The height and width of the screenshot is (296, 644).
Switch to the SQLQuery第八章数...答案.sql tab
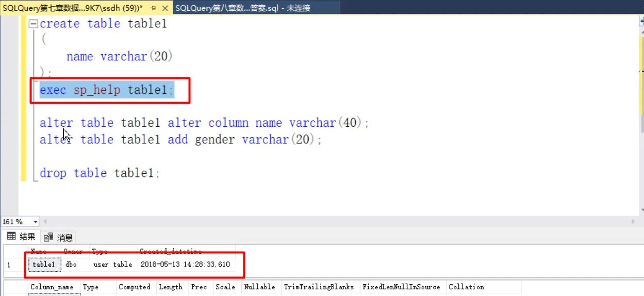coord(242,8)
